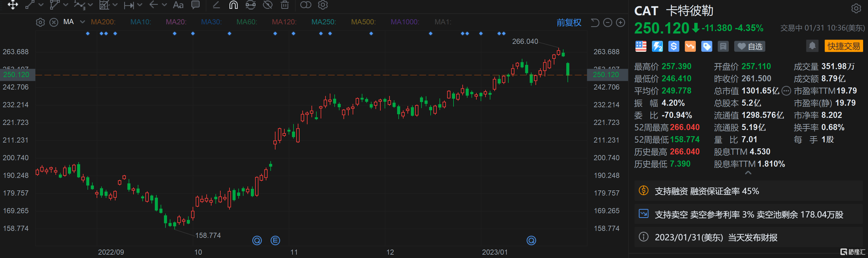The height and width of the screenshot is (258, 868).
Task: Expand the trend line tool dropdown
Action: click(x=41, y=5)
